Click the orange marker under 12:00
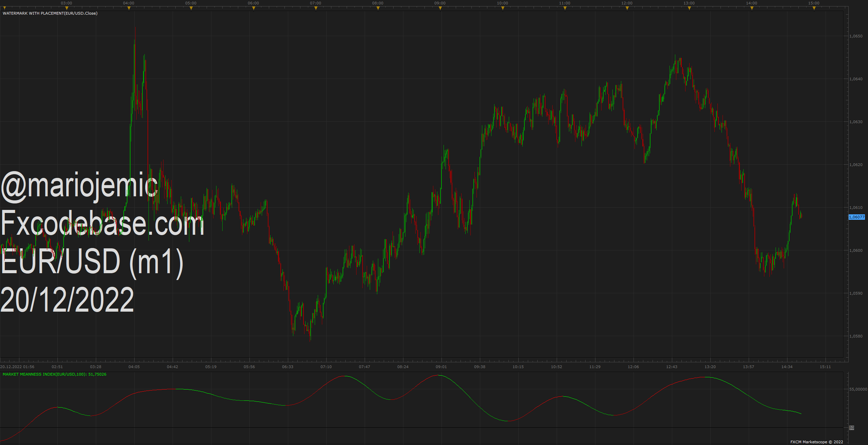 627,8
